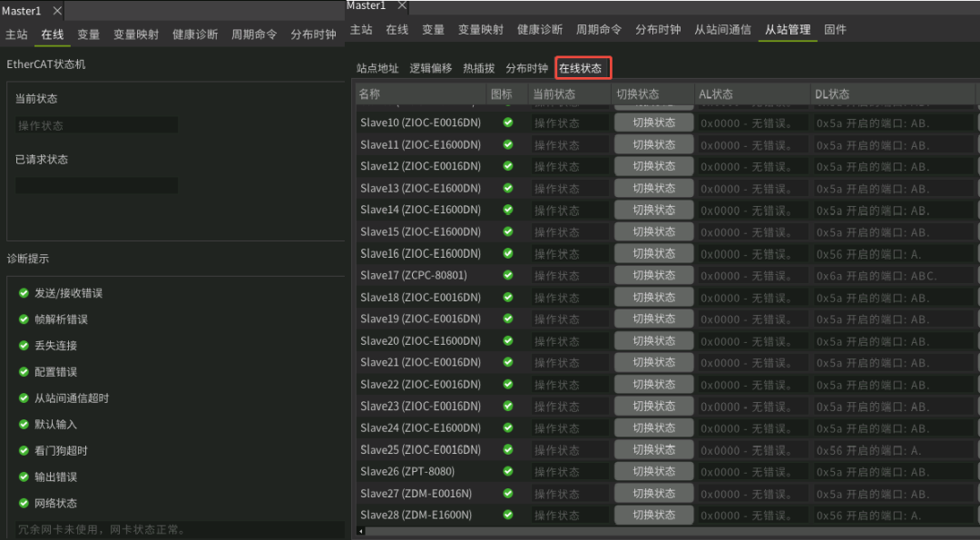
Task: Click the green check beside 发送/接收错误
Action: [24, 293]
